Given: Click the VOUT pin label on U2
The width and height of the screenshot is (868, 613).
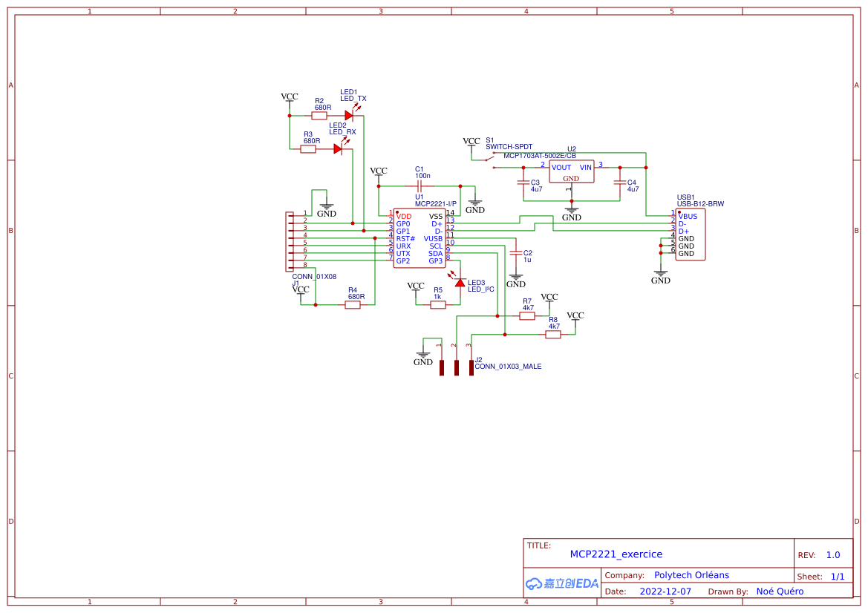Looking at the screenshot, I should (561, 167).
